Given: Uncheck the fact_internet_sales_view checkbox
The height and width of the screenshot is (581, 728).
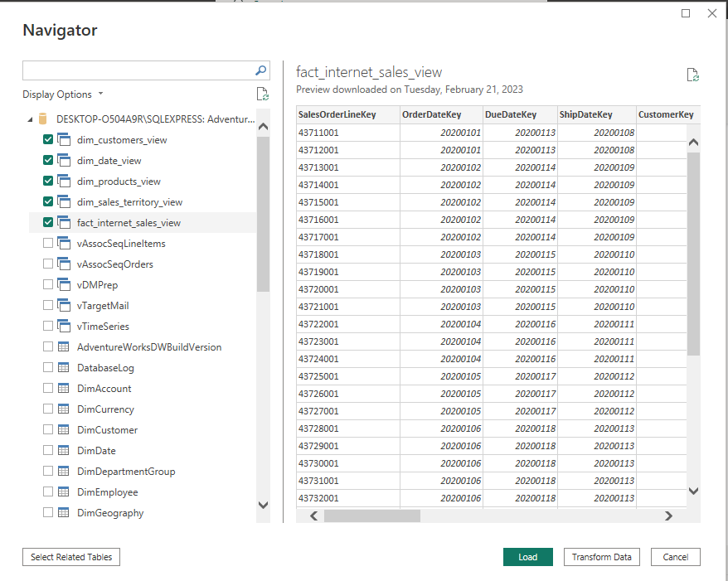Looking at the screenshot, I should tap(48, 222).
